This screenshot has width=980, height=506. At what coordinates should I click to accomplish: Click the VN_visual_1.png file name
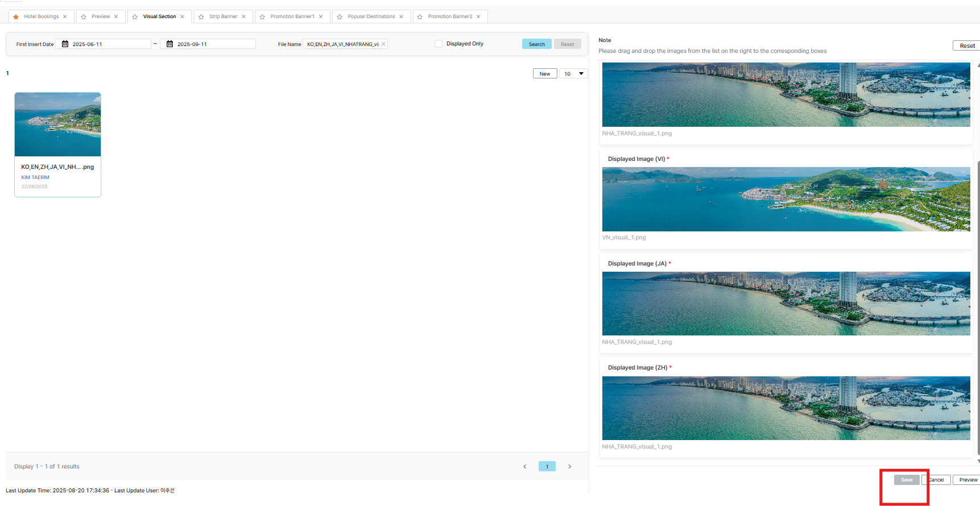coord(624,238)
